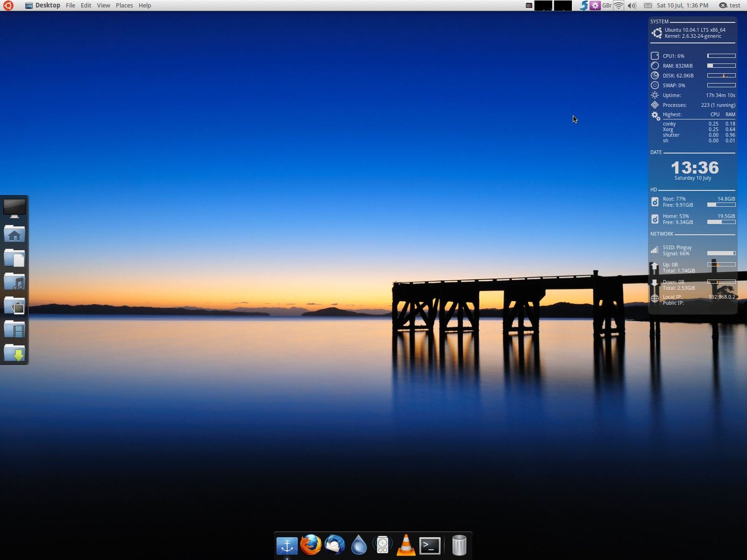
Task: Open the File menu
Action: (x=70, y=6)
